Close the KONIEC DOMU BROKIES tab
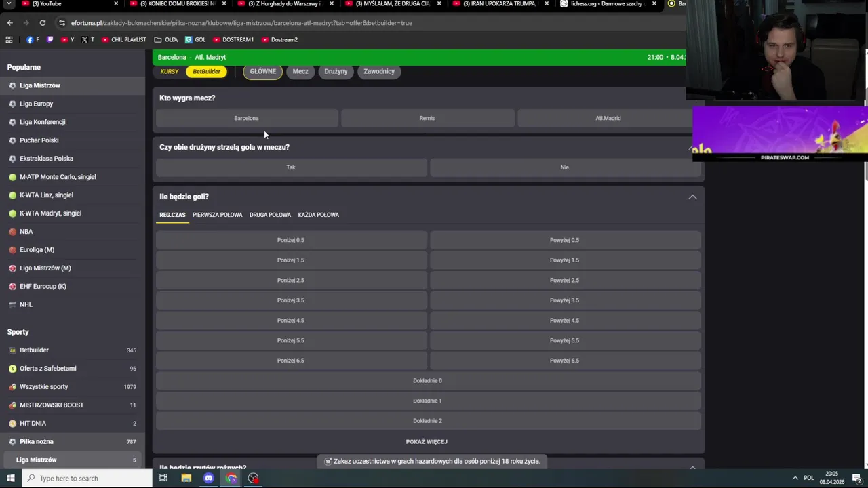 click(224, 3)
